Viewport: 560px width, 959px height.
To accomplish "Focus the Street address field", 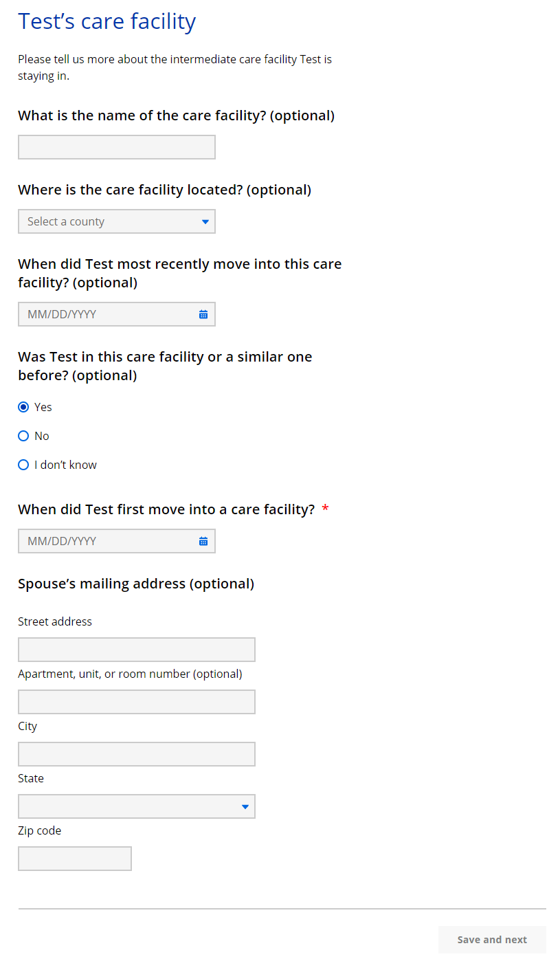I will pyautogui.click(x=136, y=650).
